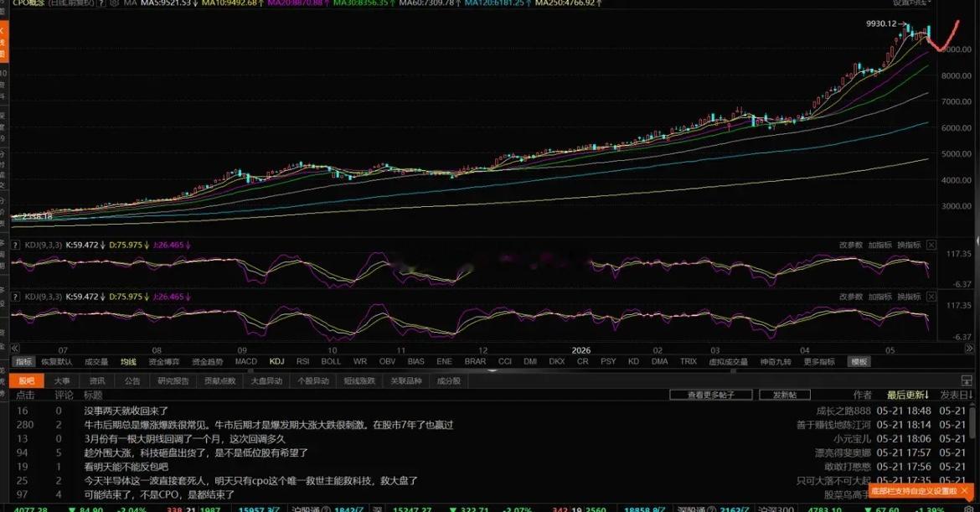Switch to the 成分股 tab

449,380
